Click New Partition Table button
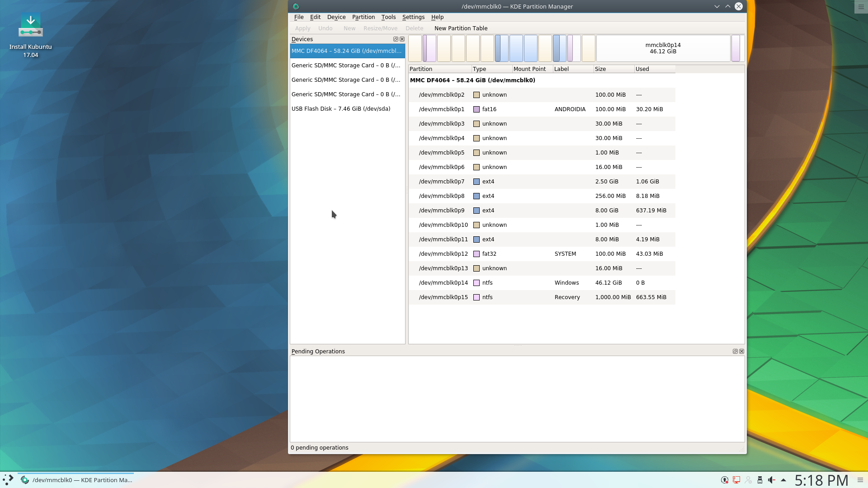 pos(461,28)
